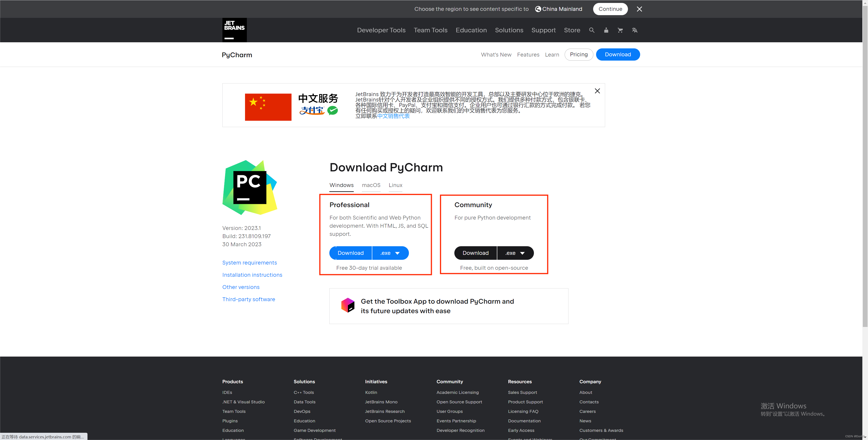Click the Toolbox App cube icon

348,305
